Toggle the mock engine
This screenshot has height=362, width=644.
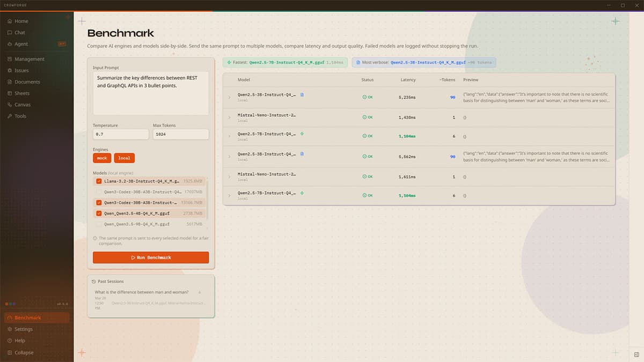102,158
